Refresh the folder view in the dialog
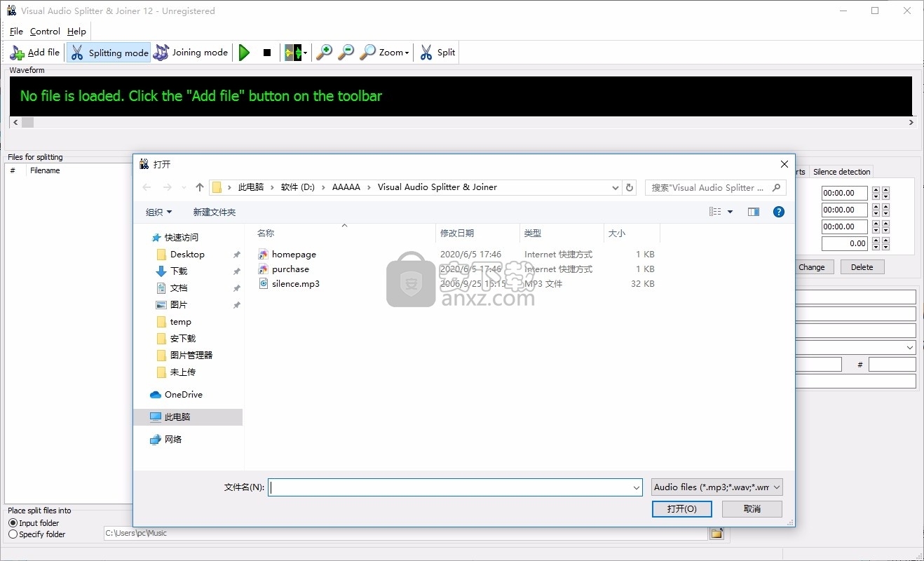924x561 pixels. click(630, 187)
